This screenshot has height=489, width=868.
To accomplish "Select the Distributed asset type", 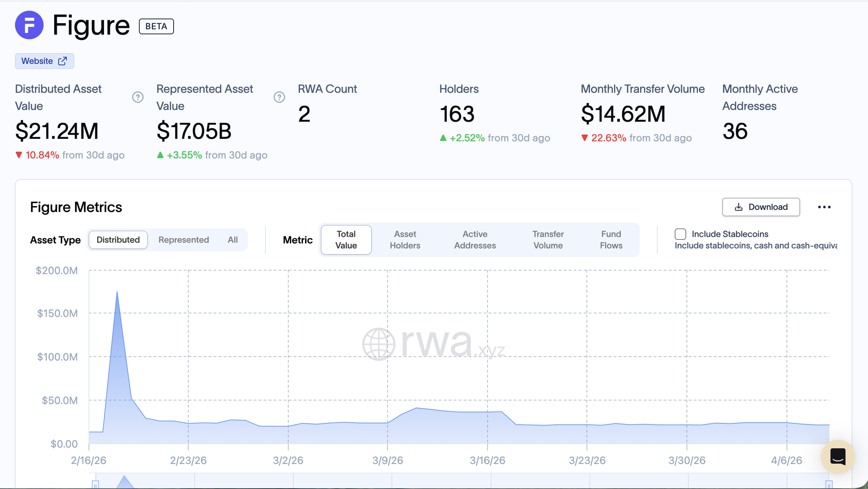I will [118, 240].
